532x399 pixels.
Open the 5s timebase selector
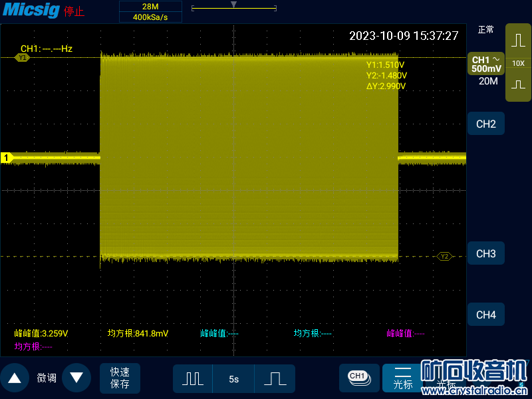tap(233, 378)
